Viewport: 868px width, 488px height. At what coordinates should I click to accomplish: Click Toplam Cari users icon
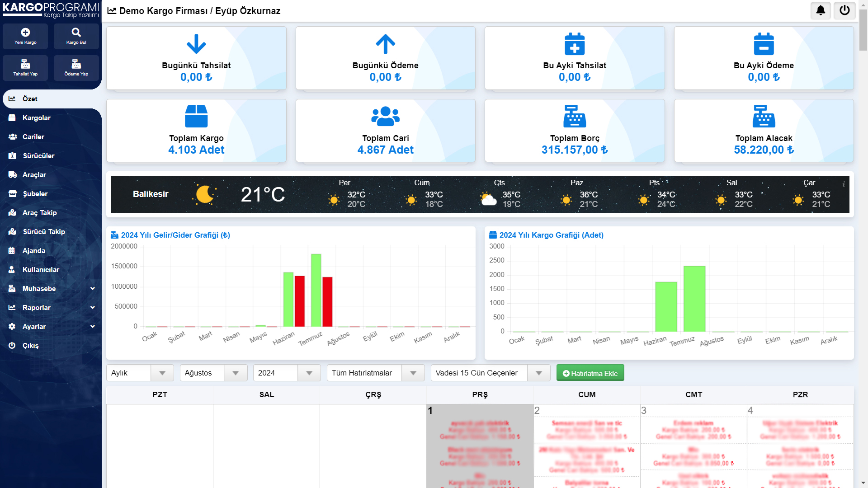pos(385,116)
